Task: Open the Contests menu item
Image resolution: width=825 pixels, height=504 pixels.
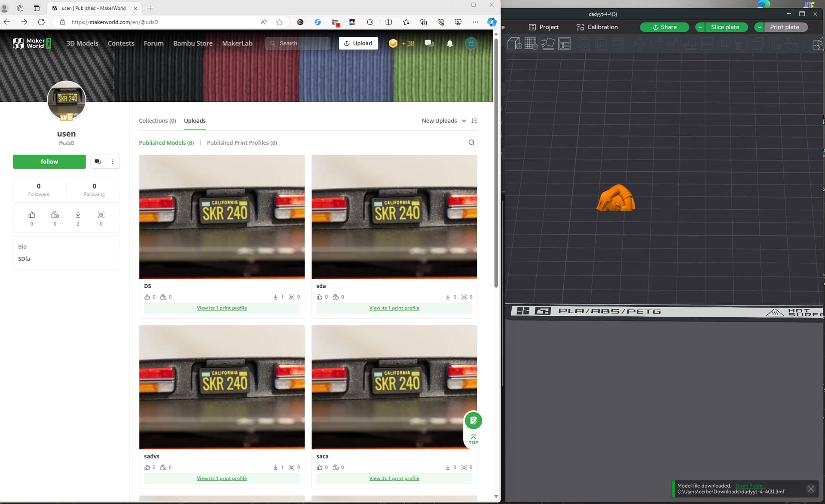Action: (121, 43)
